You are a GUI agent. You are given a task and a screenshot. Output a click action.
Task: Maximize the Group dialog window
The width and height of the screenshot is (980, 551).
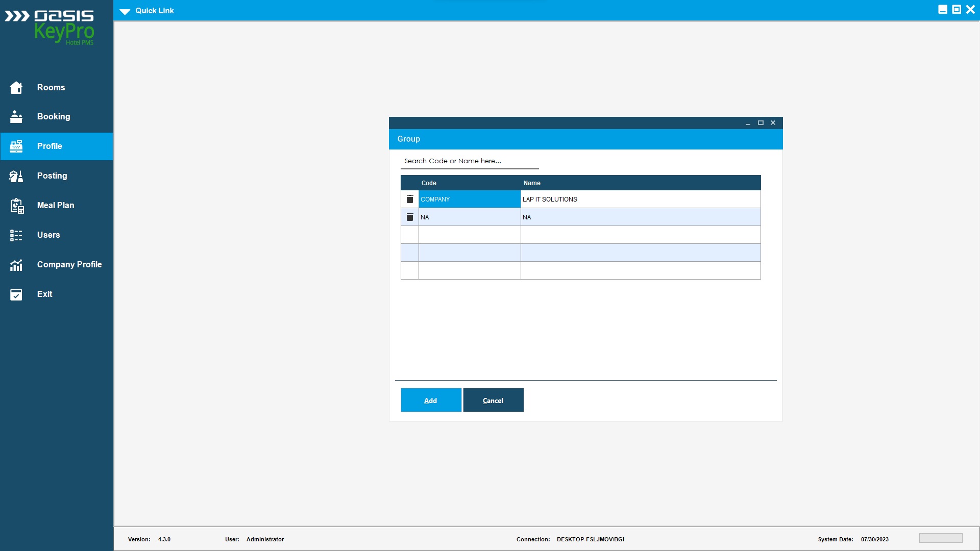tap(761, 123)
